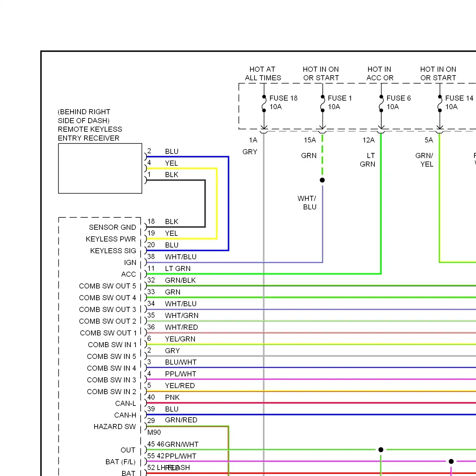Select pin "36 WHT/RED" wire label

173,327
